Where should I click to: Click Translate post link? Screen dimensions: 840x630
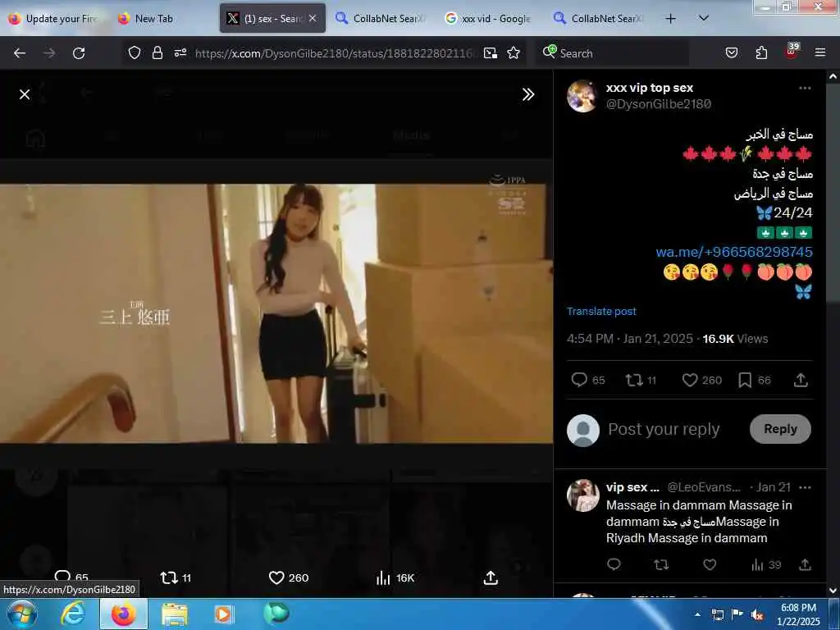click(x=601, y=311)
